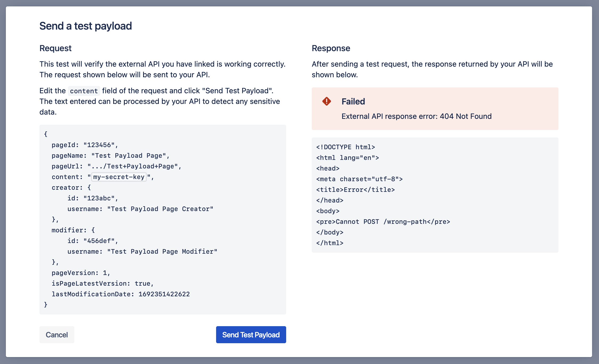Click the creator username line
599x364 pixels.
pyautogui.click(x=140, y=209)
